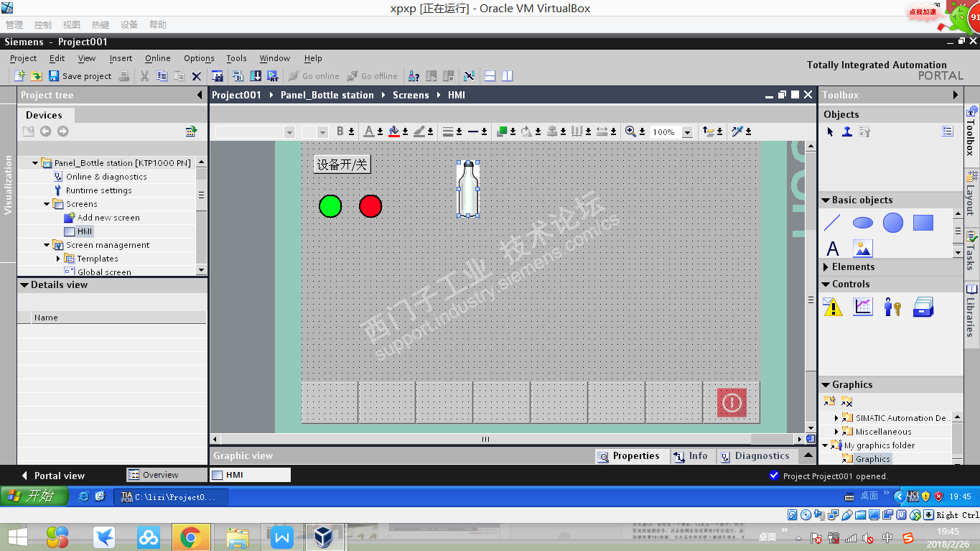This screenshot has height=551, width=980.
Task: Click the rotate object icon
Action: [526, 131]
